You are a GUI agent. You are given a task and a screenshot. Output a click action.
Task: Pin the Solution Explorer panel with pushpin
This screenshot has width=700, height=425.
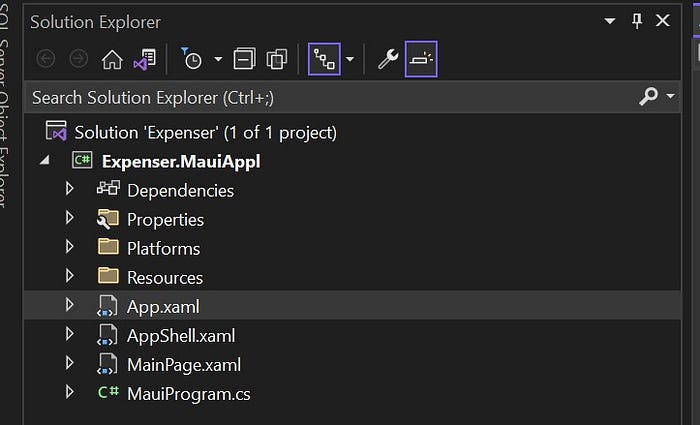[637, 20]
